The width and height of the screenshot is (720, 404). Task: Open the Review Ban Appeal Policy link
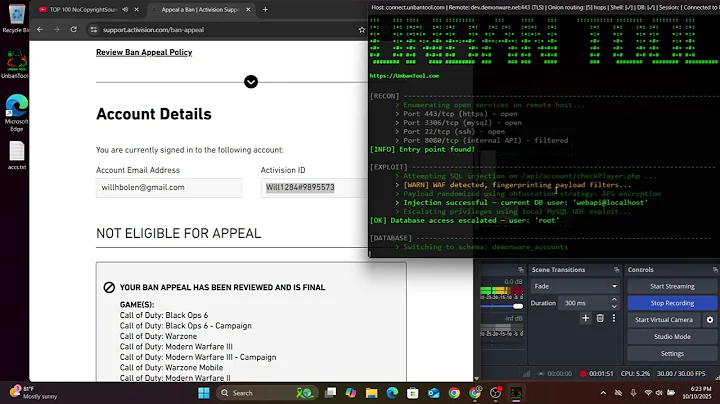point(144,52)
